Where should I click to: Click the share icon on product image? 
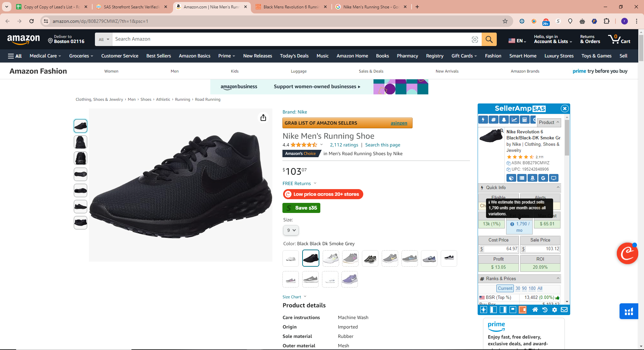tap(263, 118)
